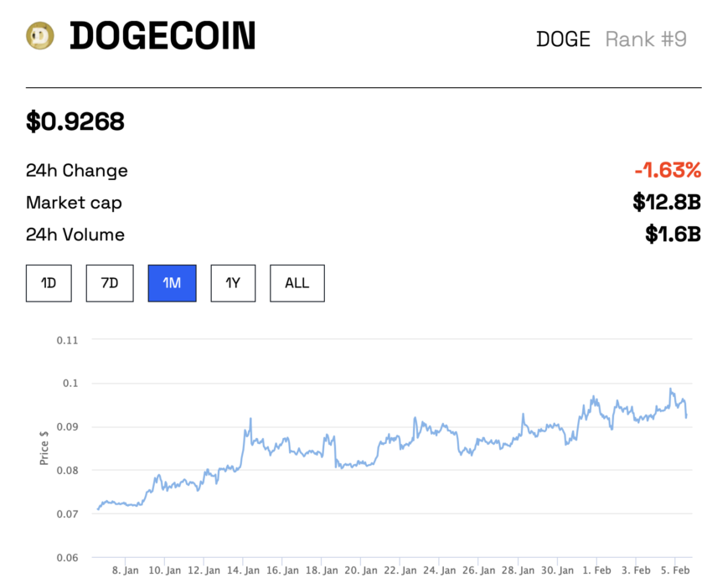Screen dimensions: 712x588
Task: Click the Price $ axis title
Action: click(44, 448)
